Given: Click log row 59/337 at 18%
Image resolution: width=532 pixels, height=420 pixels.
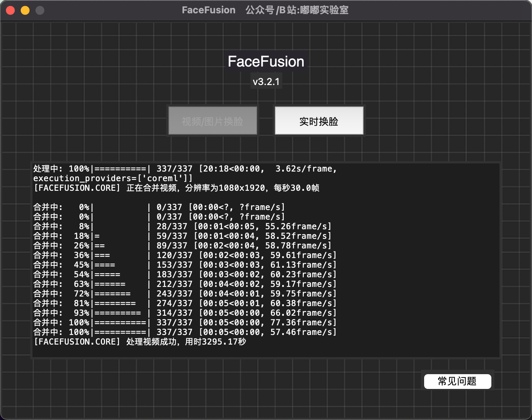Looking at the screenshot, I should coord(183,236).
